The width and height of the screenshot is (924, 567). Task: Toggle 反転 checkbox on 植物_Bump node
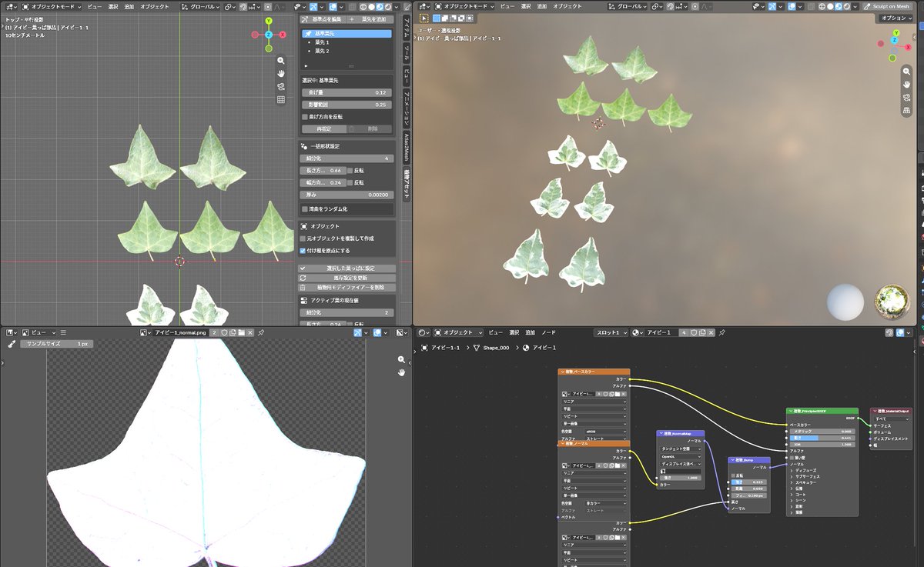[733, 475]
